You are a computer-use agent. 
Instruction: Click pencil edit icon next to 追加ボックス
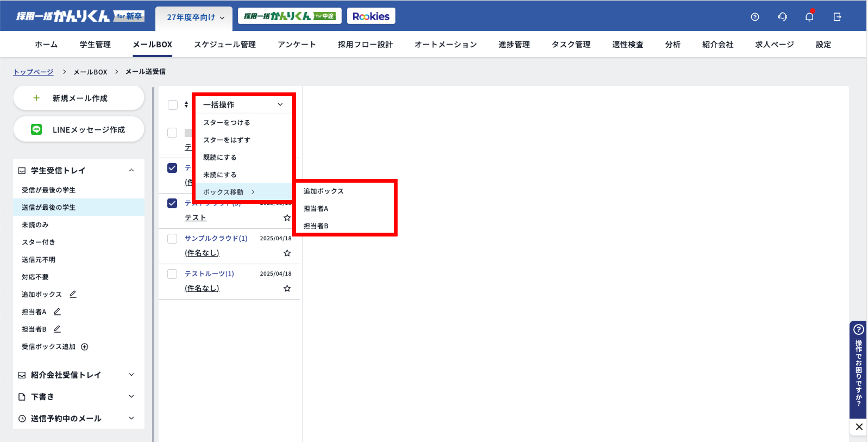tap(73, 294)
